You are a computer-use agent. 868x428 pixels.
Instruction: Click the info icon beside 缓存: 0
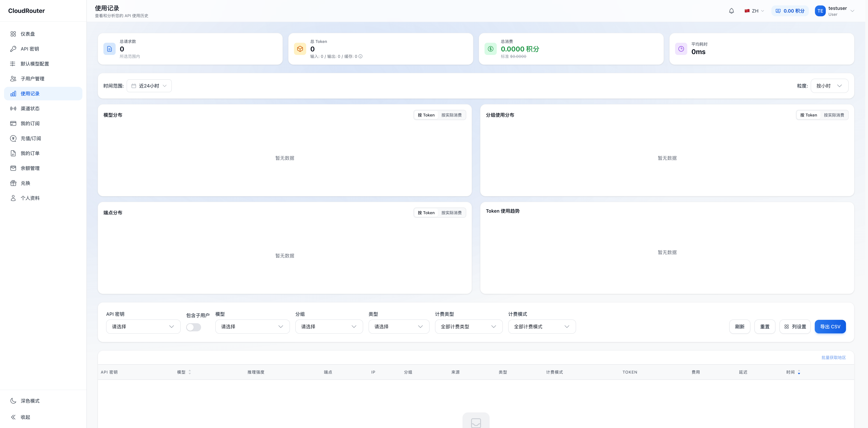tap(361, 57)
